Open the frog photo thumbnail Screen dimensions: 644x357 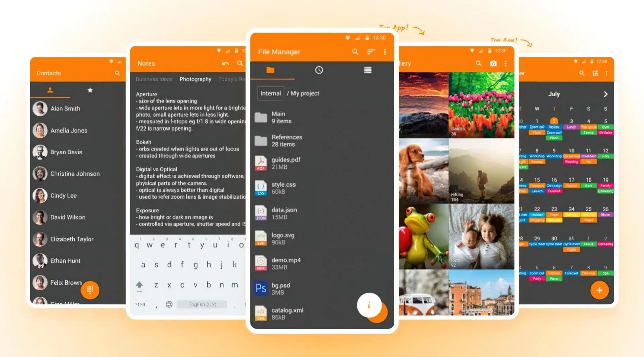(424, 237)
